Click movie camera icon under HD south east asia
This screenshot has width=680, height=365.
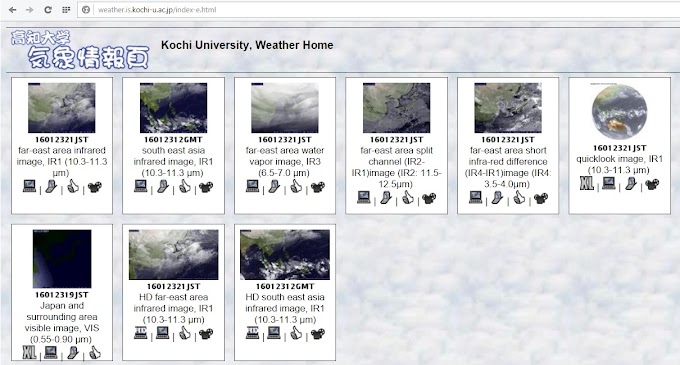point(318,334)
